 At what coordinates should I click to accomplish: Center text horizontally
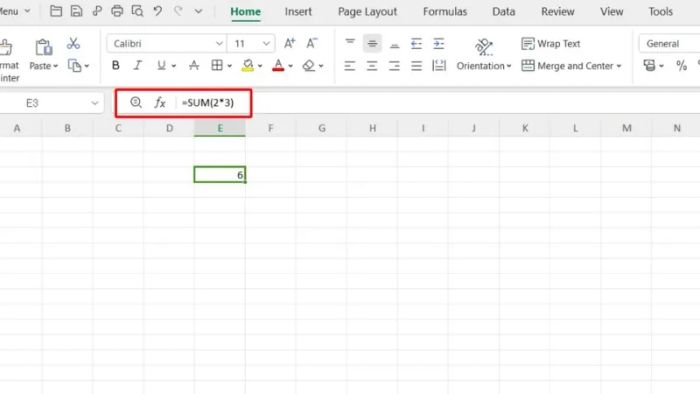coord(372,66)
